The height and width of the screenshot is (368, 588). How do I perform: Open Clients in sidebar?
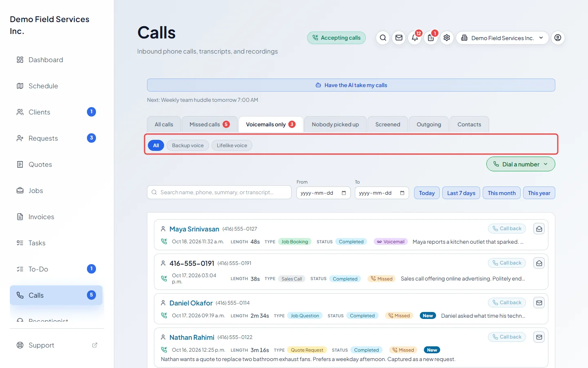click(56, 112)
